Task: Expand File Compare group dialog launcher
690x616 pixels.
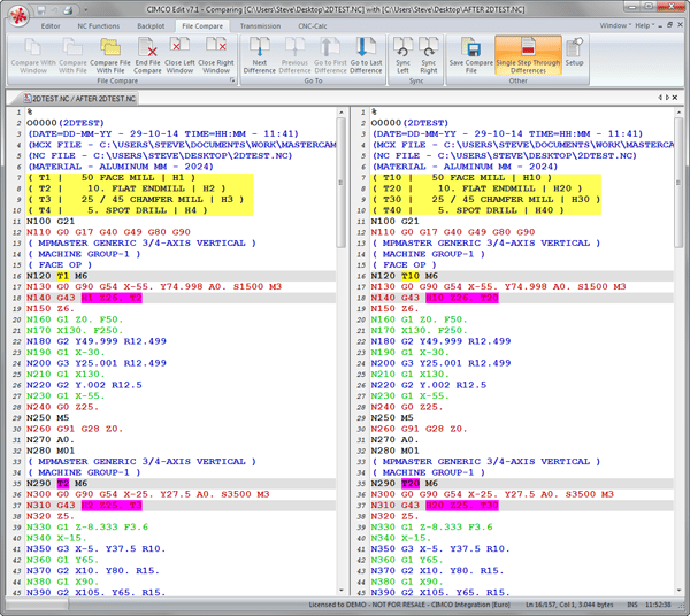Action: 232,81
